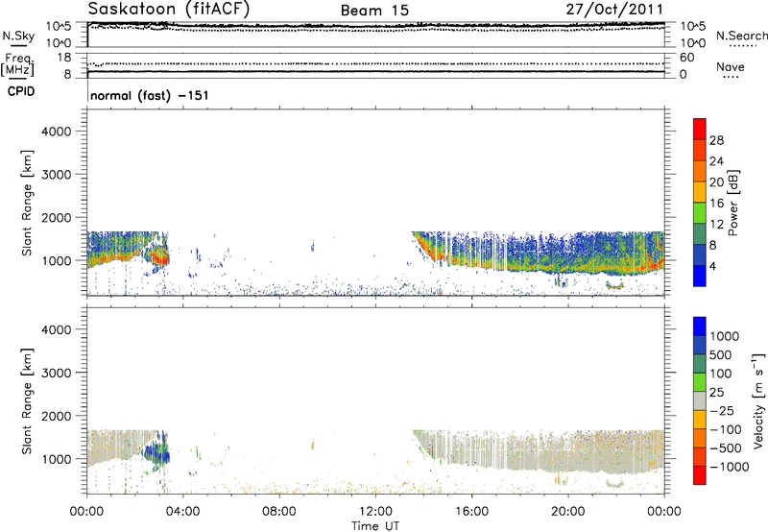
Task: Click the "60" tick of the Nave axis
Action: [686, 58]
